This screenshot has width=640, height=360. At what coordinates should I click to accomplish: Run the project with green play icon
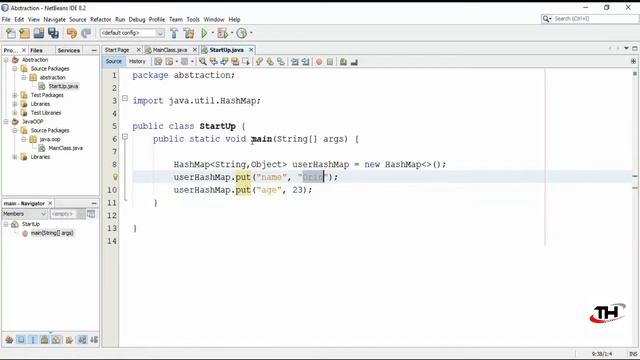[204, 33]
